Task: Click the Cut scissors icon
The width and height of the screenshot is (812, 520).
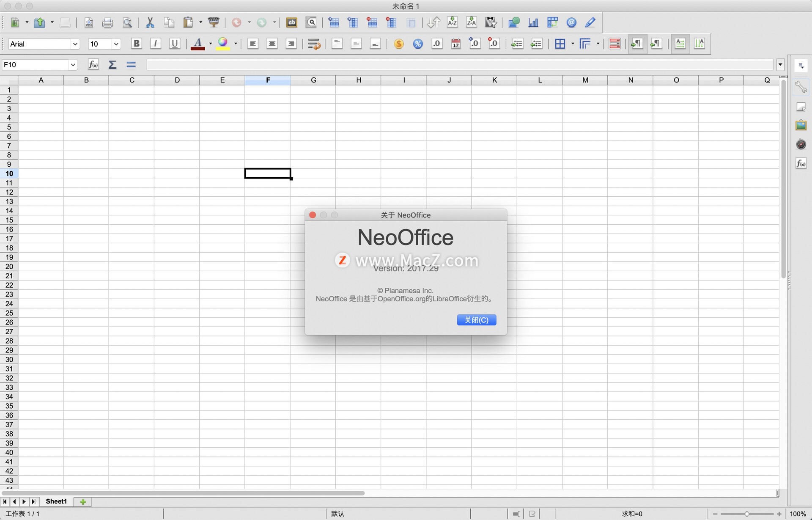Action: click(x=150, y=22)
